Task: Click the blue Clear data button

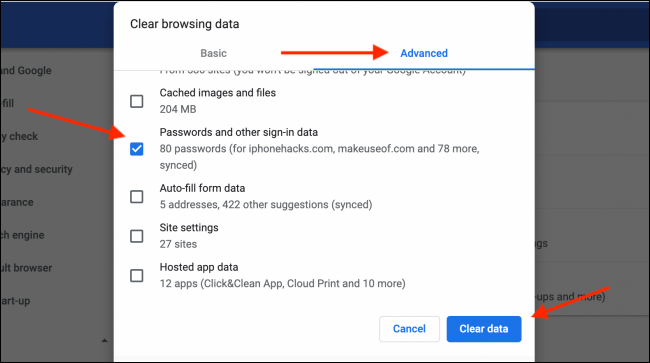Action: (x=484, y=329)
